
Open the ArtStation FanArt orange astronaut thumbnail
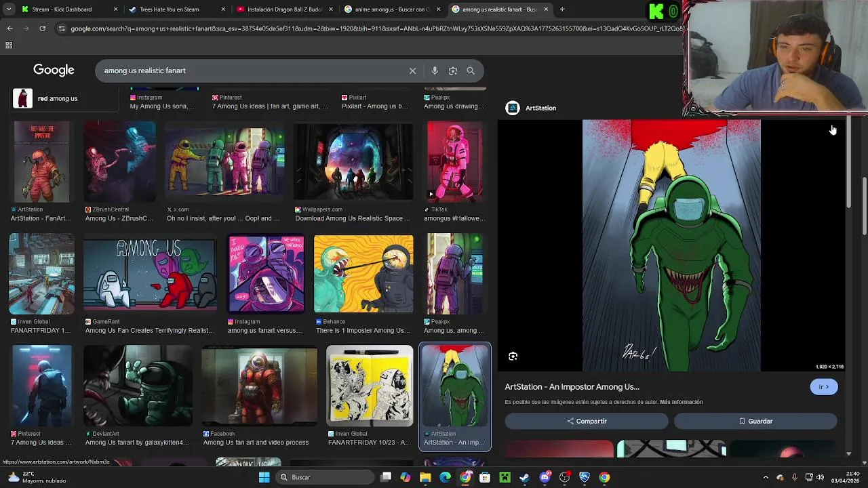point(41,162)
